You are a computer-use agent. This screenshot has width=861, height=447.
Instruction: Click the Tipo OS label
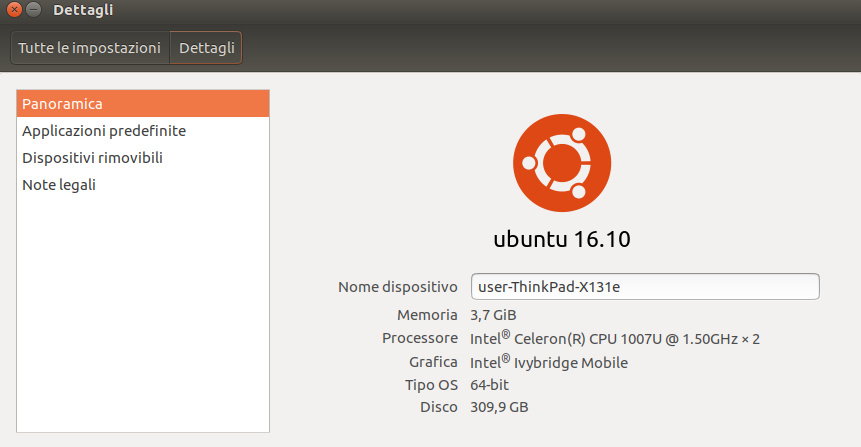point(432,385)
